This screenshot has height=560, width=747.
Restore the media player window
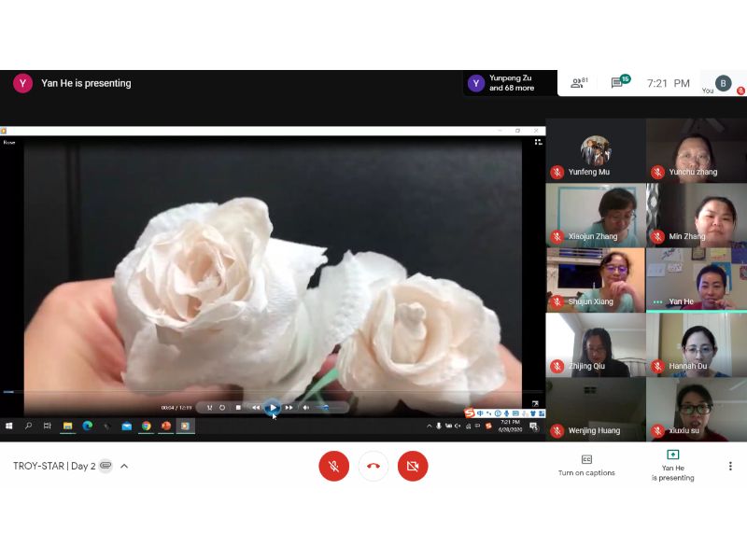[x=518, y=131]
